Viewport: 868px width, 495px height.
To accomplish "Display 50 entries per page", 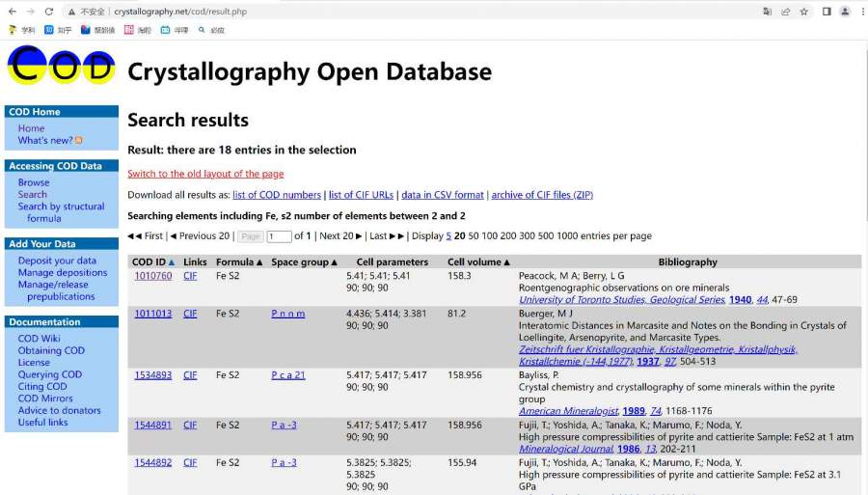I will [474, 235].
